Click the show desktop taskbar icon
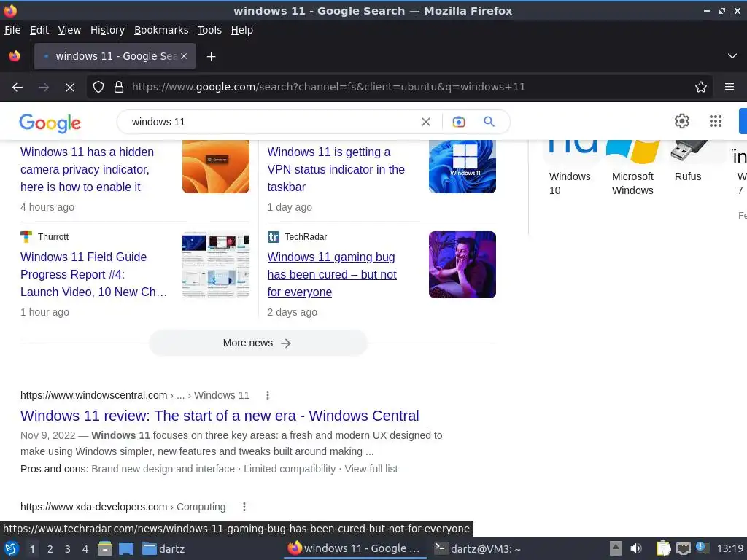Viewport: 747px width, 560px height. (x=126, y=548)
